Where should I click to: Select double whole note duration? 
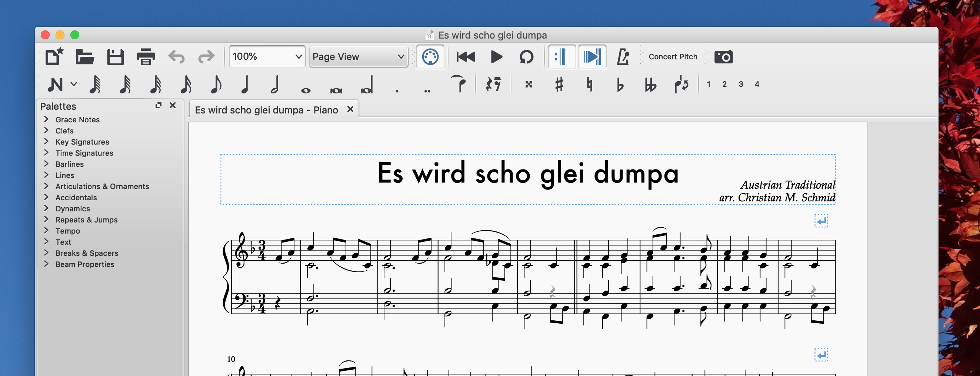pos(336,91)
